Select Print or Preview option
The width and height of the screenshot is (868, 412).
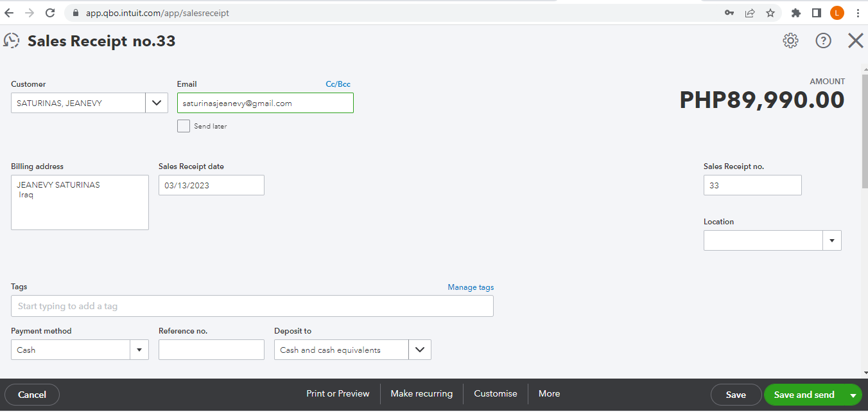[338, 393]
